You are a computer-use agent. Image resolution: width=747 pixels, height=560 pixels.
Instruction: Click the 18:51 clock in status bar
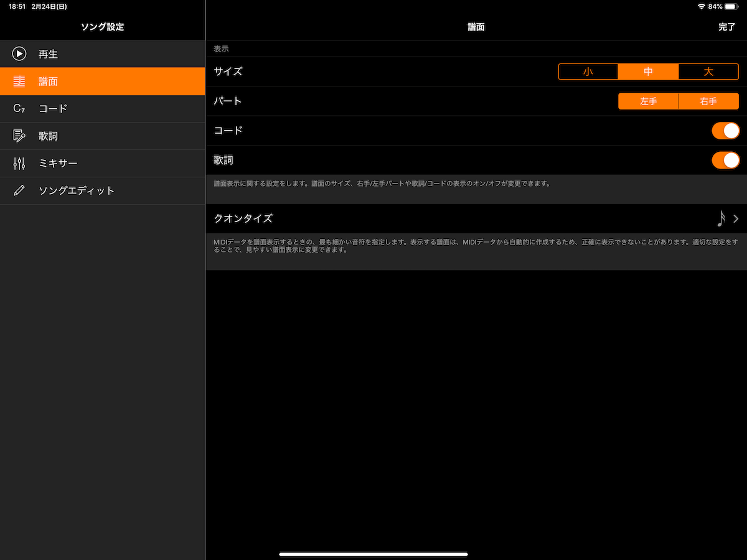click(17, 6)
